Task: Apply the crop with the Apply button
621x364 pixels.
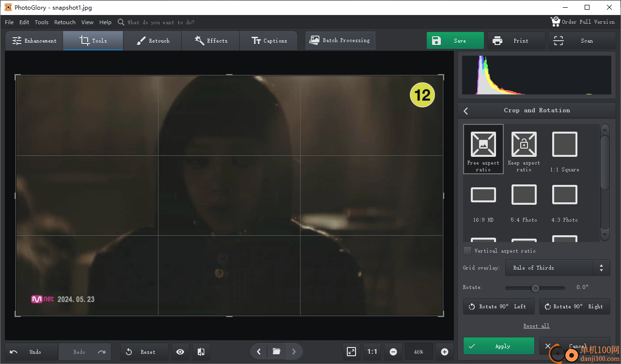Action: click(498, 346)
